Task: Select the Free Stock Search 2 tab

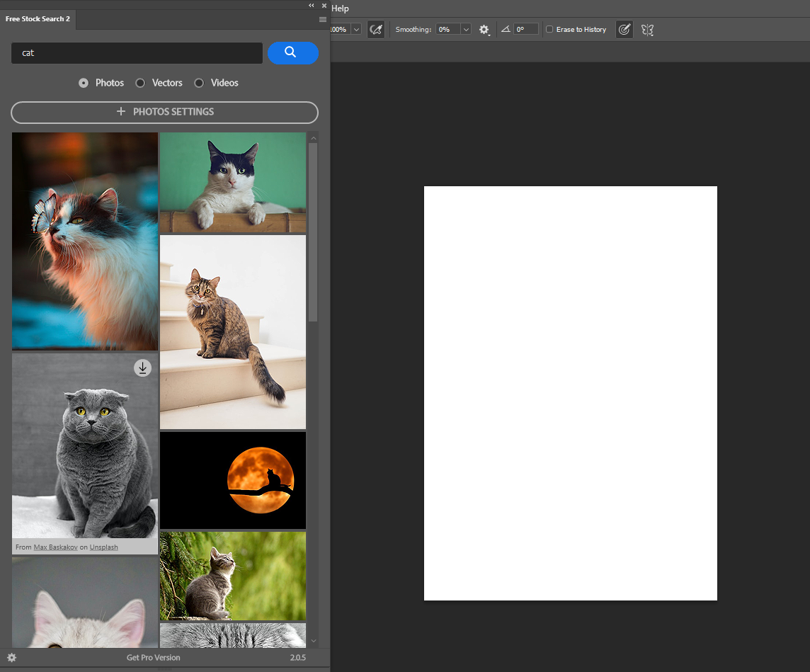Action: (38, 19)
